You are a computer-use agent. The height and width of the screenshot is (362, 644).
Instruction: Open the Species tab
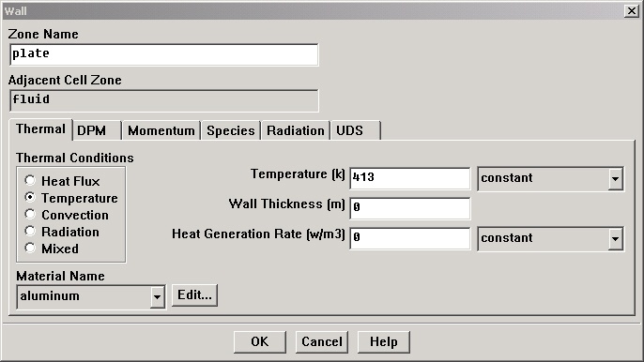[x=230, y=130]
